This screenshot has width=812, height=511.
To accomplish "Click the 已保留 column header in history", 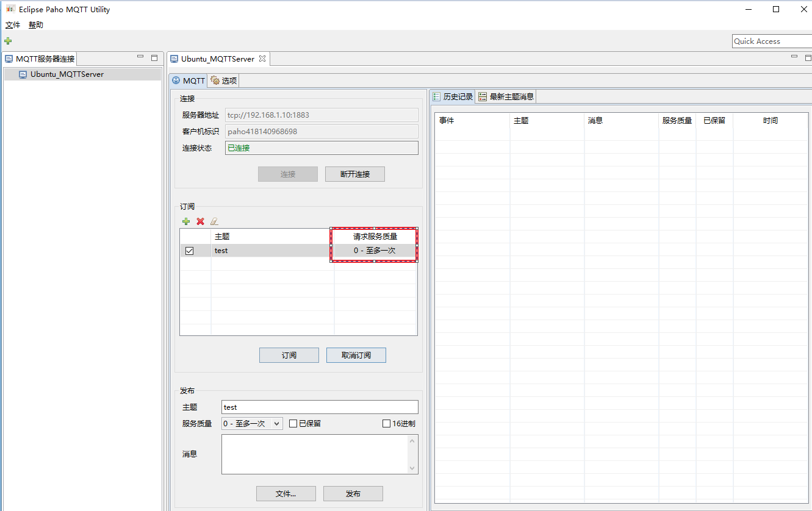I will point(714,121).
